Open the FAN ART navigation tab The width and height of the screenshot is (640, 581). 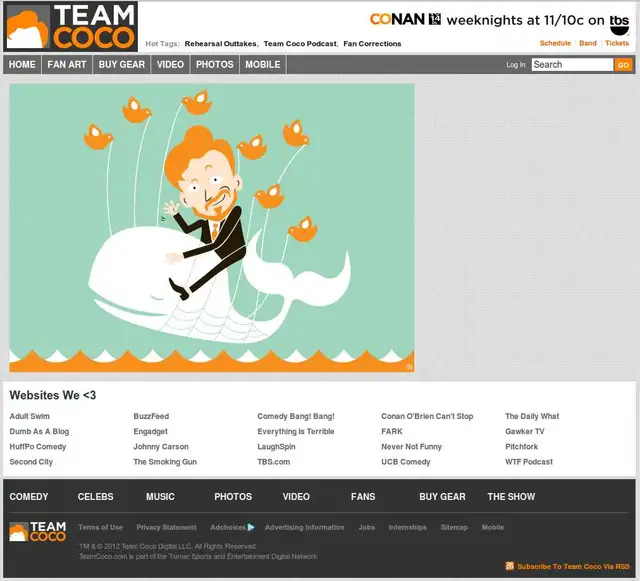tap(67, 65)
